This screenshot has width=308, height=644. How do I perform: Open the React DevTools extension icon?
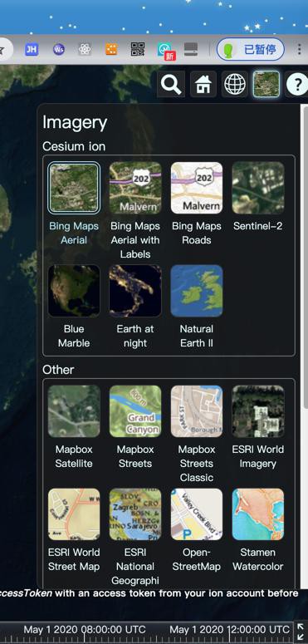[85, 50]
